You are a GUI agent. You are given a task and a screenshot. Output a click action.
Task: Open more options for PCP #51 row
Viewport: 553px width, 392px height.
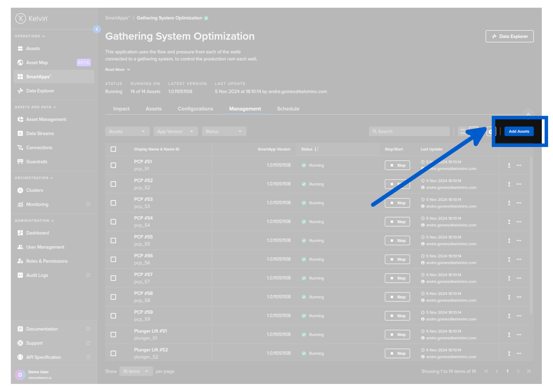pyautogui.click(x=519, y=165)
